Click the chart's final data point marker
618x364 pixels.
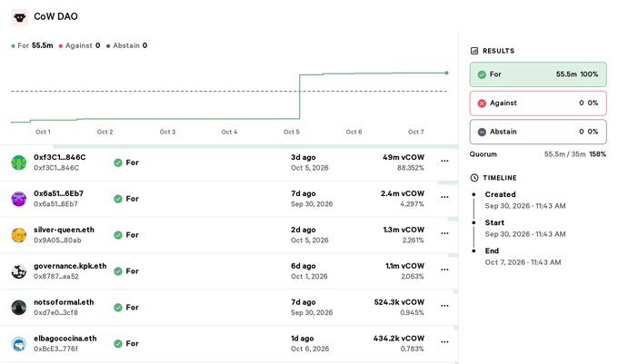[x=446, y=73]
